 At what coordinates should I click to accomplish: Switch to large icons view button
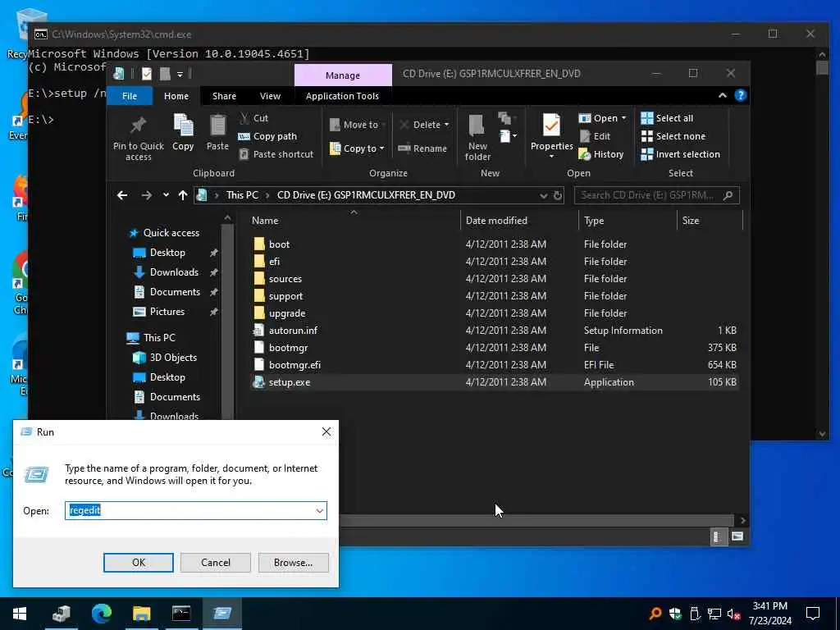point(737,536)
